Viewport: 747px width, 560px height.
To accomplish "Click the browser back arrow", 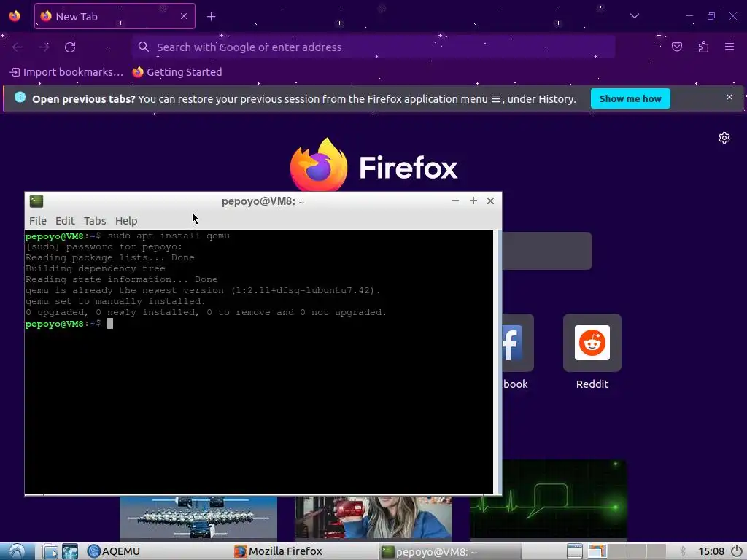I will coord(18,47).
